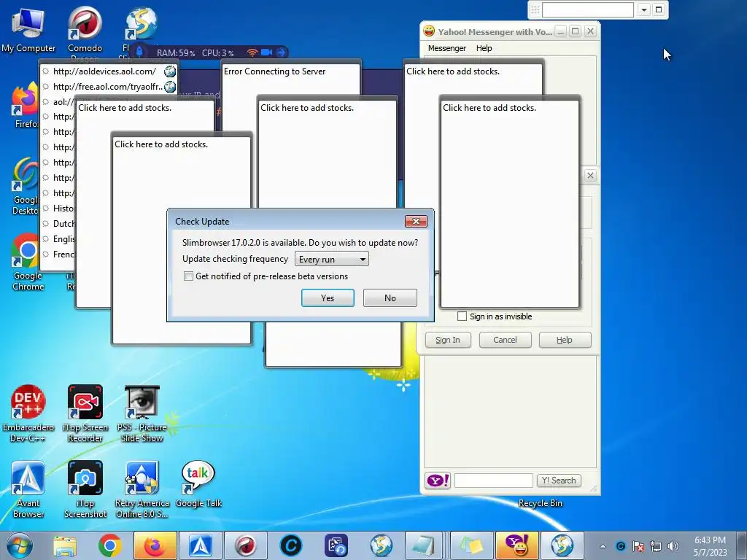Viewport: 747px width, 560px height.
Task: Click the 'CPU:3%' readout in the widget
Action: coord(217,52)
